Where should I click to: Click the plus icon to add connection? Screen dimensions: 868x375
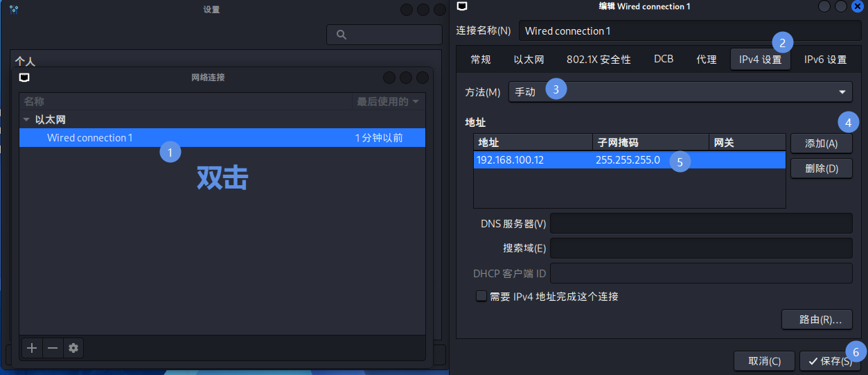click(32, 348)
